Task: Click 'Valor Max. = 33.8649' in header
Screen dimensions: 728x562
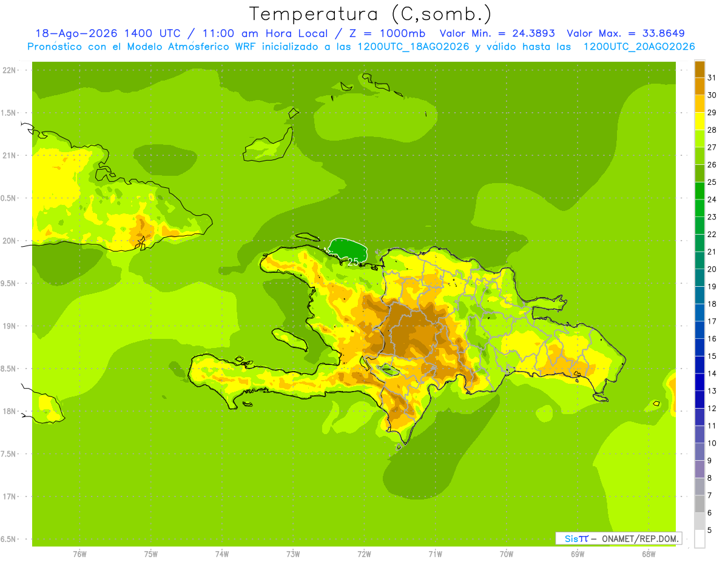Action: [626, 33]
